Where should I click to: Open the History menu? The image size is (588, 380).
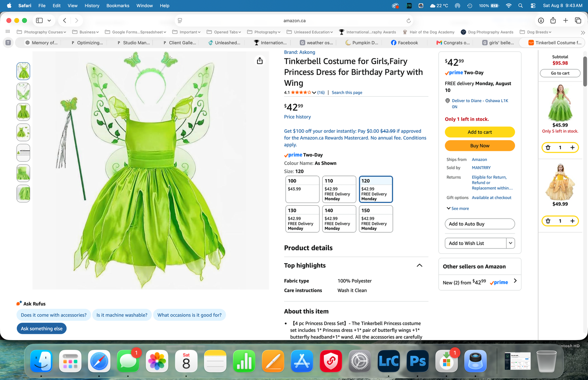[92, 5]
